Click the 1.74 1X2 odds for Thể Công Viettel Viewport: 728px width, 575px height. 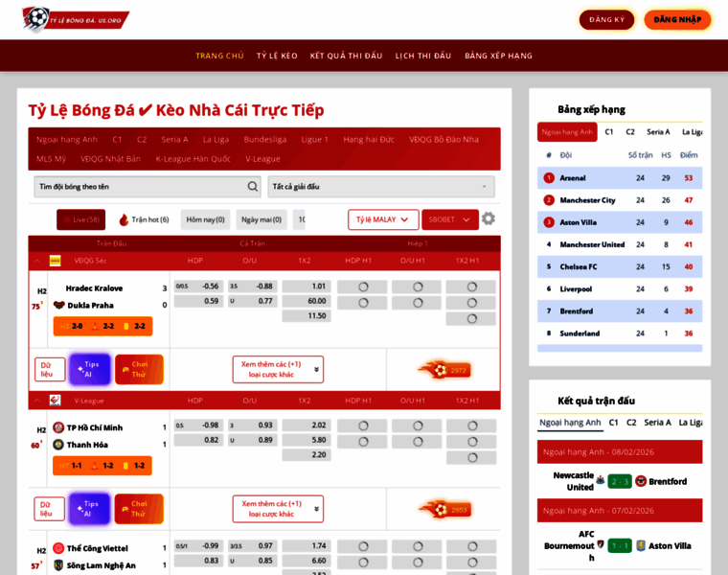click(x=307, y=545)
